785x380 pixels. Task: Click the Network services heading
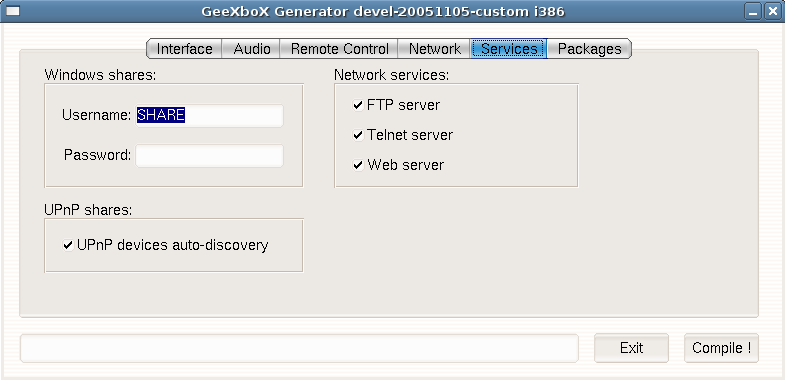pyautogui.click(x=392, y=75)
